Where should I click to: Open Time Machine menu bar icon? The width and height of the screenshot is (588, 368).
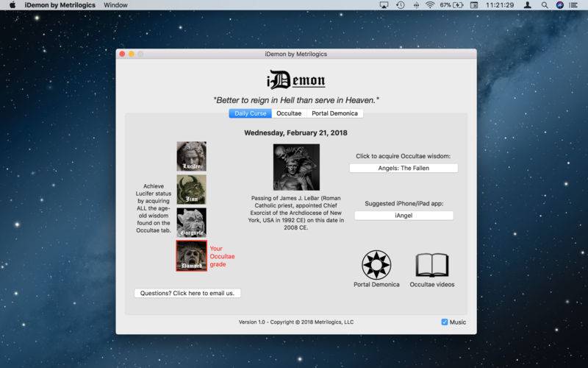tap(401, 5)
